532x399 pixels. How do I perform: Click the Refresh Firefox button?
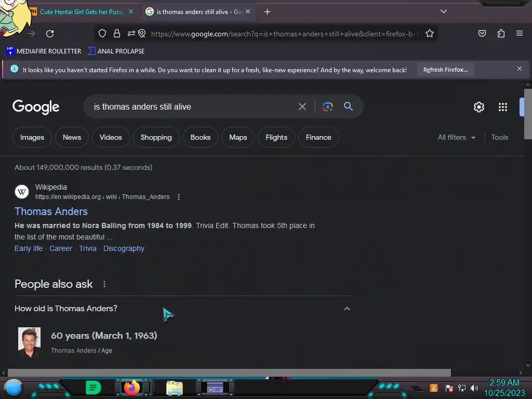445,70
